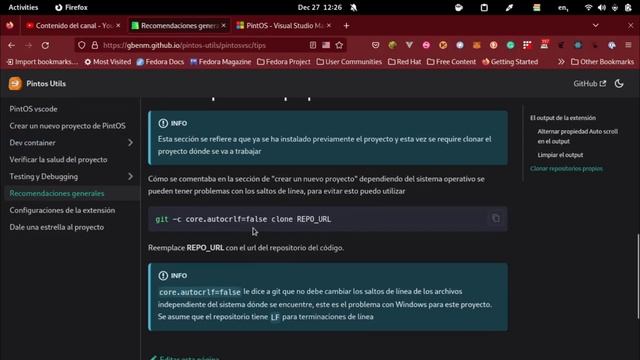Click the Wi-Fi icon in system tray
Viewport: 640px width, 360px height.
pos(588,7)
